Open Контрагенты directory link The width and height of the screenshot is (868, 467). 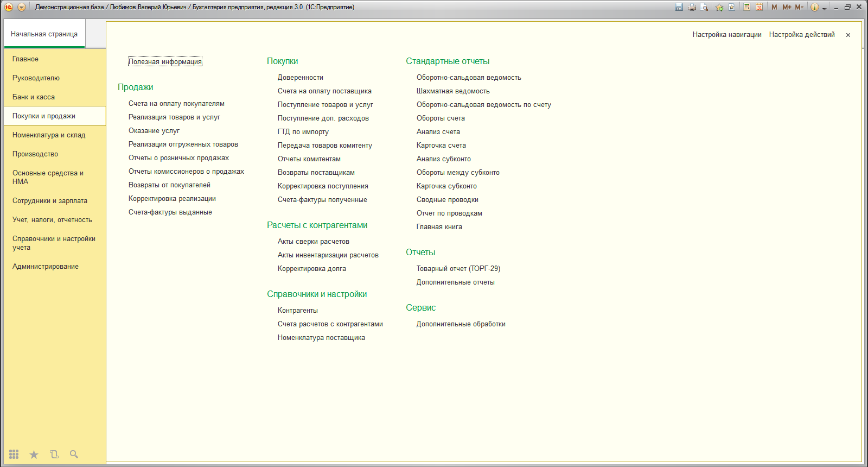pos(298,310)
